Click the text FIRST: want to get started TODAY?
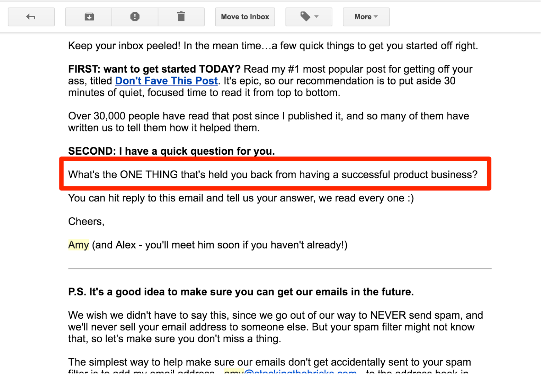This screenshot has width=554, height=392. point(154,69)
